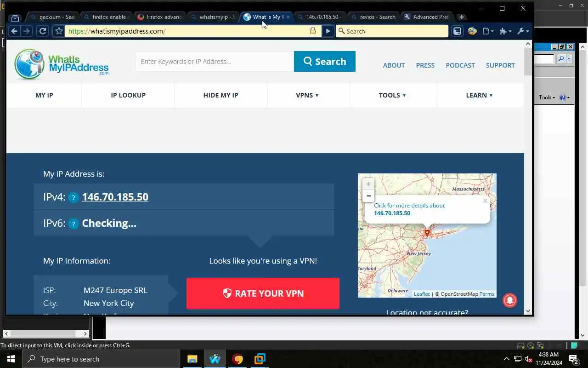Open the help icon dropdown in background window
588x368 pixels.
point(565,98)
